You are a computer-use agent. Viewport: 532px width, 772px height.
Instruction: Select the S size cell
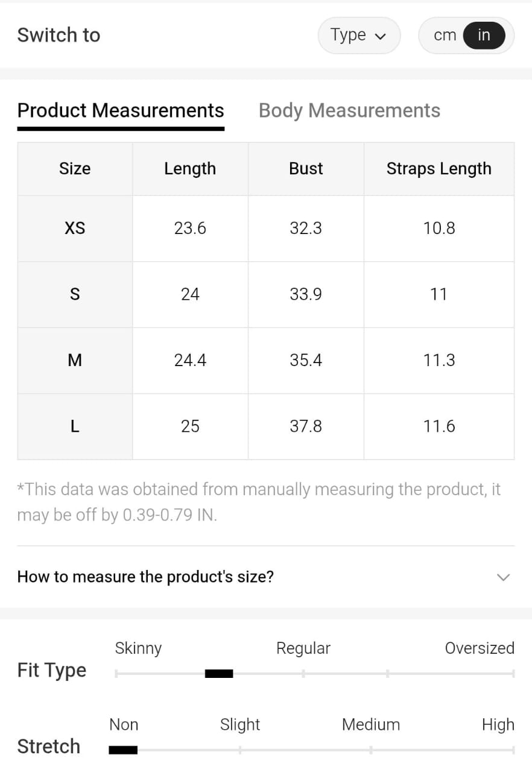75,294
